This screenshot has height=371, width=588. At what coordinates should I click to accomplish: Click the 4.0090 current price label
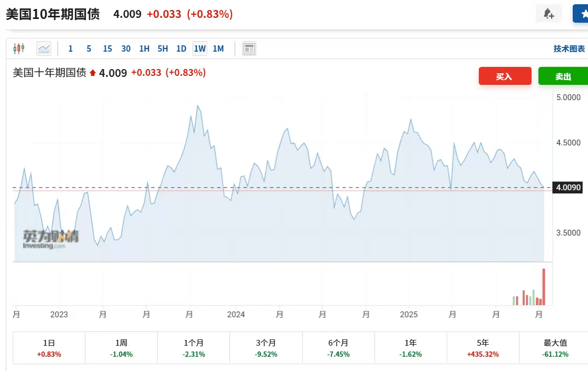(x=567, y=188)
